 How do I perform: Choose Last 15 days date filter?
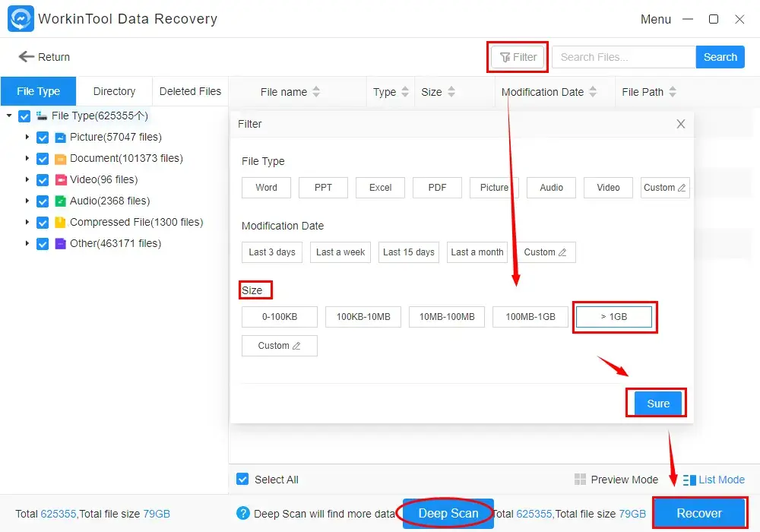(409, 252)
